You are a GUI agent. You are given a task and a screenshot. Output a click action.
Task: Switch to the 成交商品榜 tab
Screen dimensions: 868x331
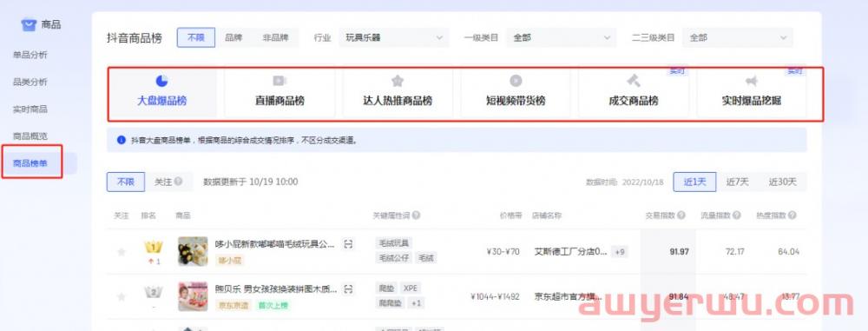point(634,94)
